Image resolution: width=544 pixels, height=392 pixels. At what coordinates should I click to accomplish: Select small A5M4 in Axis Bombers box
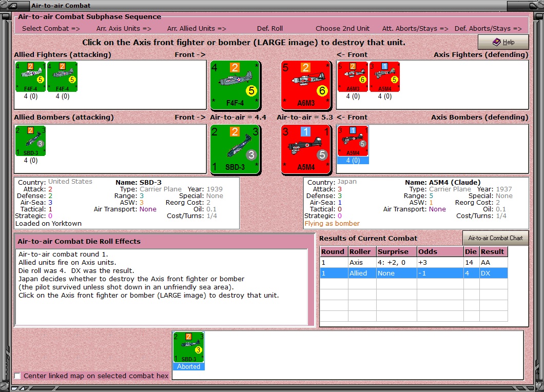(353, 141)
